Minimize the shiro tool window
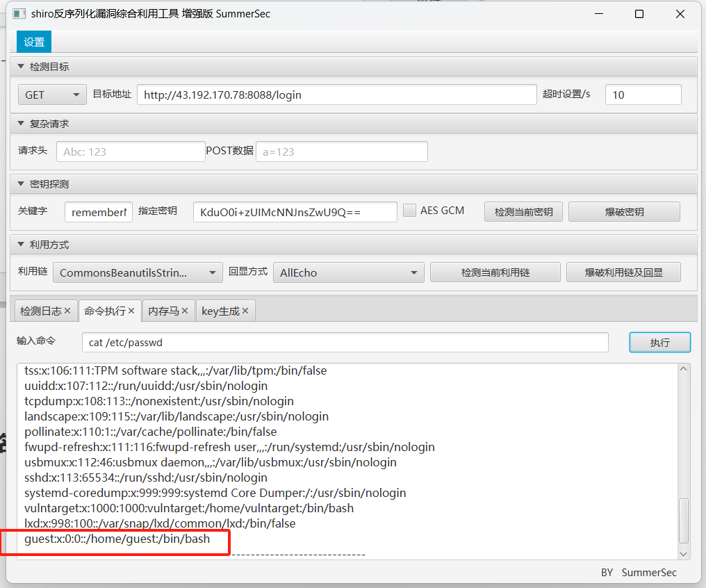The image size is (706, 588). [599, 14]
